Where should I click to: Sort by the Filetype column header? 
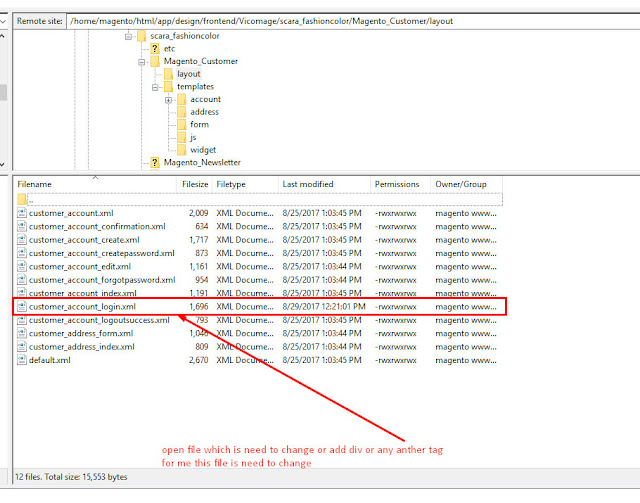[x=245, y=185]
